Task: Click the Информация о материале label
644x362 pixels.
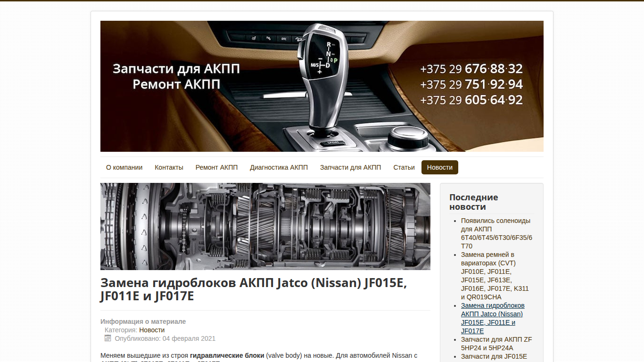Action: point(143,321)
